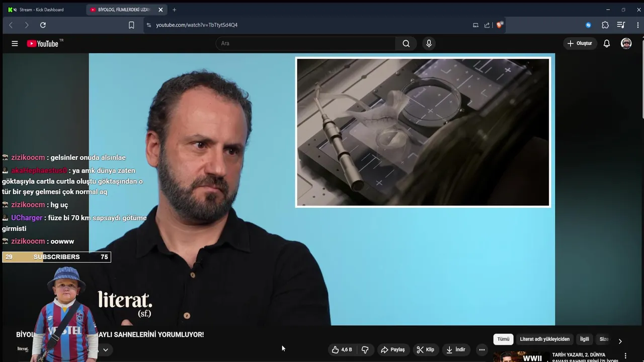This screenshot has height=362, width=644.
Task: Click the UCharger username in chat
Action: 27,218
